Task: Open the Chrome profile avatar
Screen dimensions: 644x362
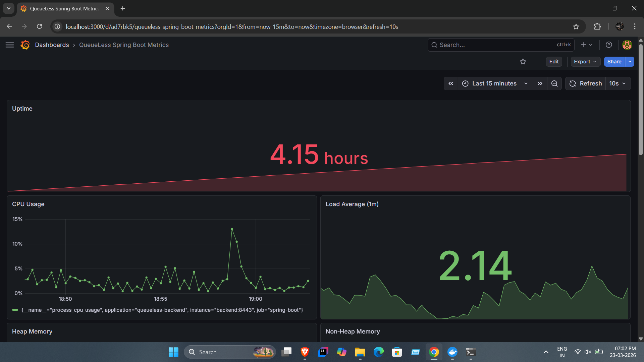Action: pyautogui.click(x=620, y=26)
